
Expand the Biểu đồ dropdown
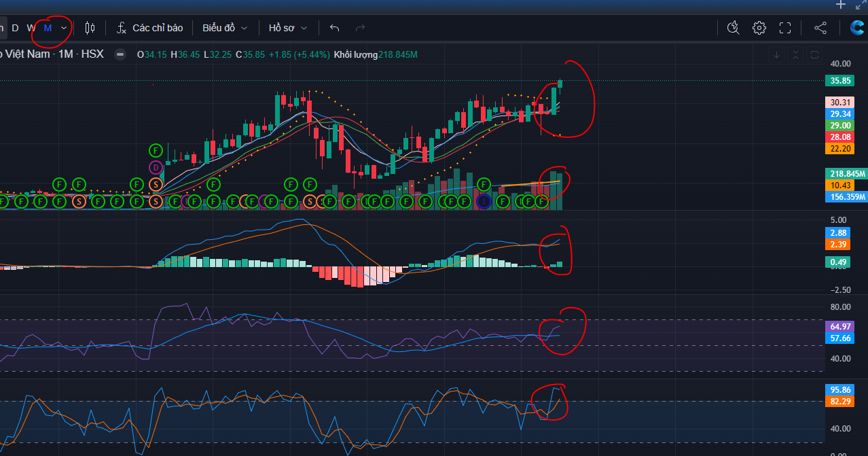point(225,28)
